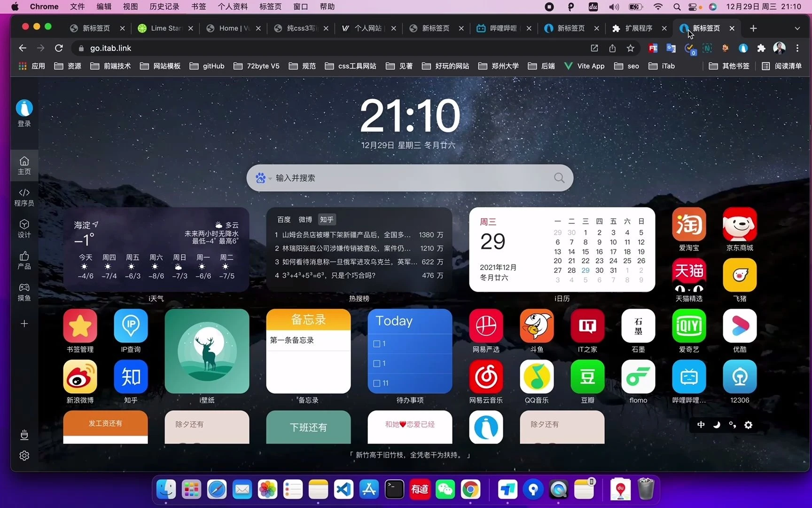This screenshot has width=812, height=508.
Task: Add a new category with the sidebar plus
Action: click(x=24, y=324)
